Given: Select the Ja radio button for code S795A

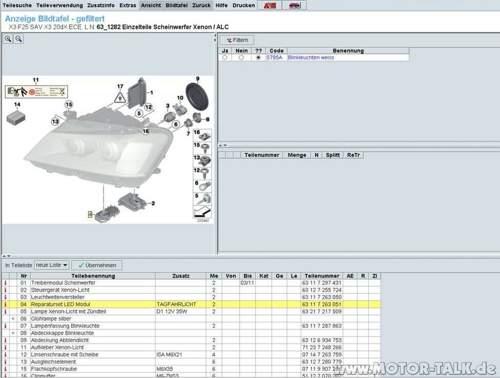Looking at the screenshot, I should (225, 57).
